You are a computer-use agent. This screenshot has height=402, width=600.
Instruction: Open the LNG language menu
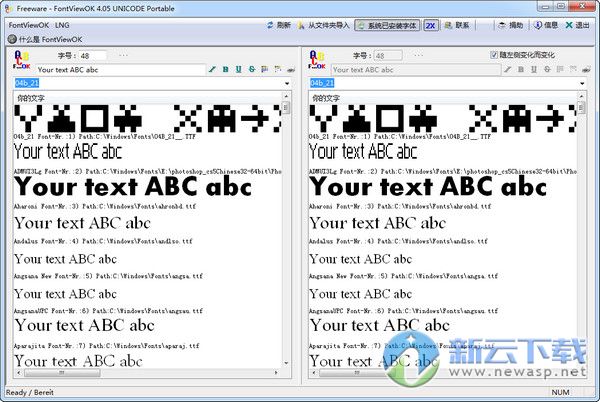62,25
